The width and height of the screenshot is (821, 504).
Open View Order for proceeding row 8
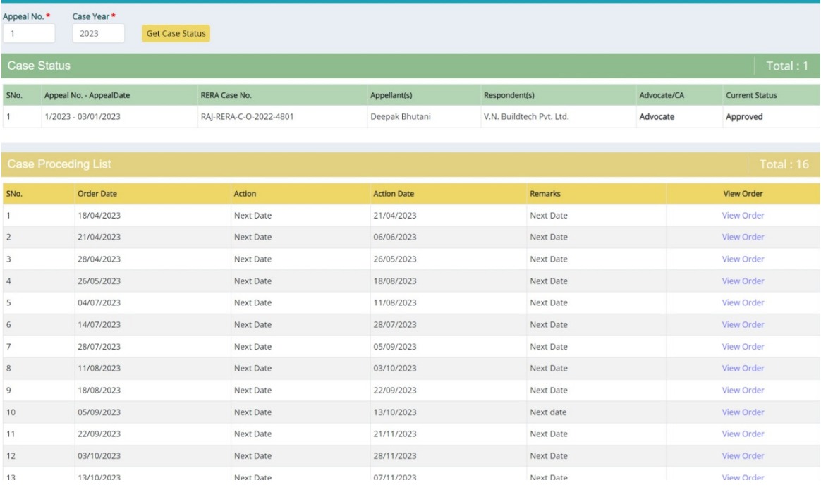tap(743, 369)
